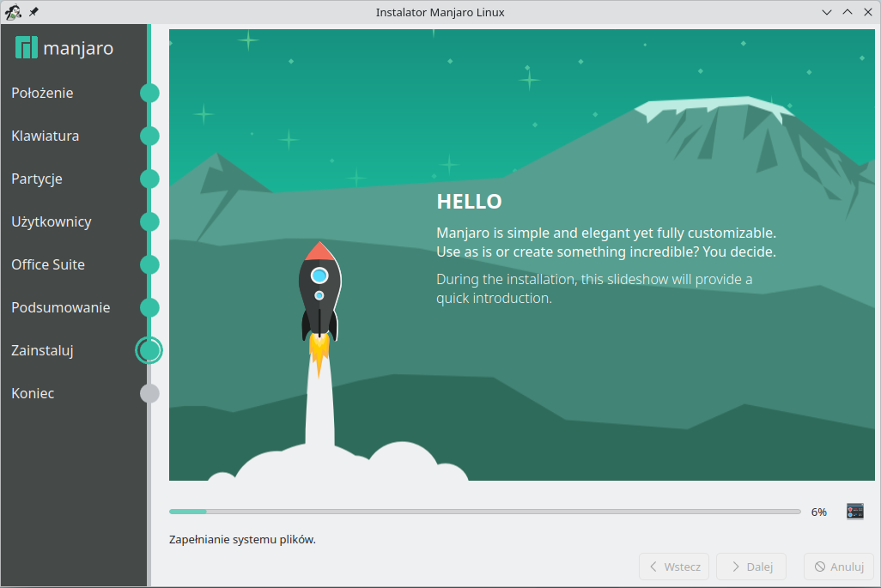Select the Klawiatura step in sidebar
Image resolution: width=881 pixels, height=588 pixels.
coord(46,136)
